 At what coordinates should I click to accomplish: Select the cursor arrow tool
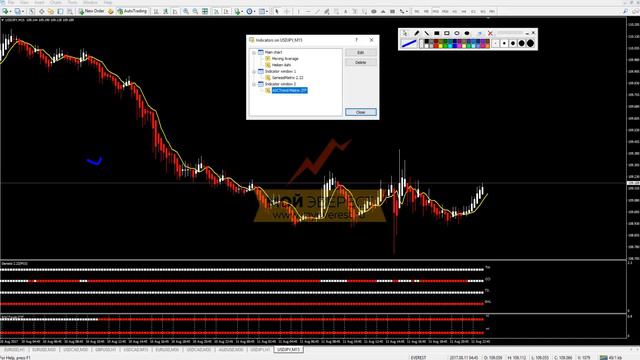click(277, 11)
